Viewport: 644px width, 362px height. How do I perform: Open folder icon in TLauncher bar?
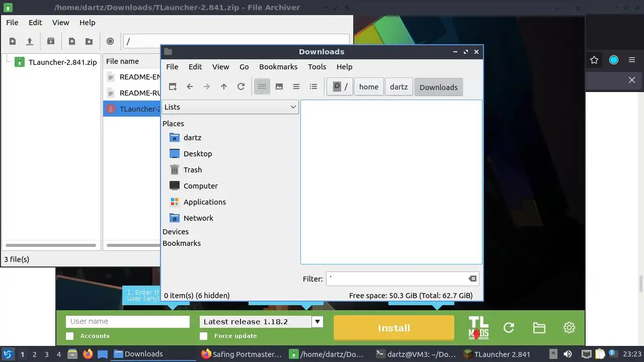[539, 328]
